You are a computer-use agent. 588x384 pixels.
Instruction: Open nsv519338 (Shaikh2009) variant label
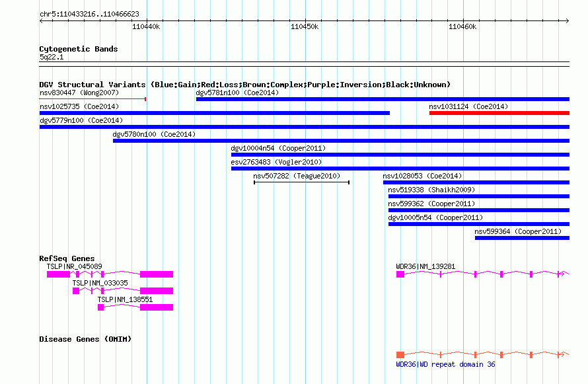[431, 190]
